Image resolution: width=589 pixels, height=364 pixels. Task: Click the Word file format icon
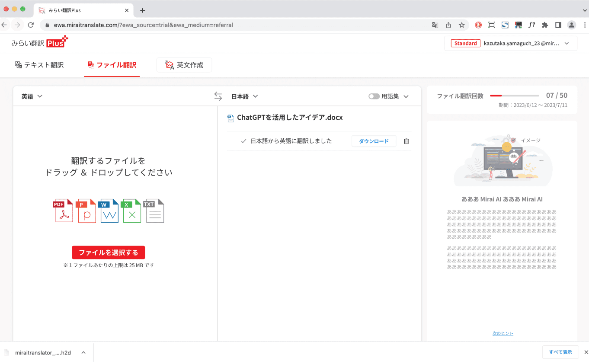click(x=109, y=211)
